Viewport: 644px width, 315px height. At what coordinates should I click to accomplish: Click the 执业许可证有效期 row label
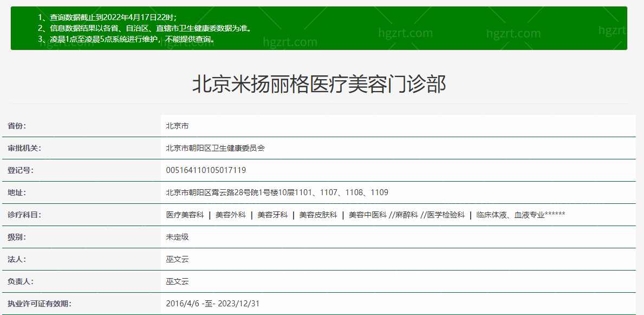tap(39, 304)
